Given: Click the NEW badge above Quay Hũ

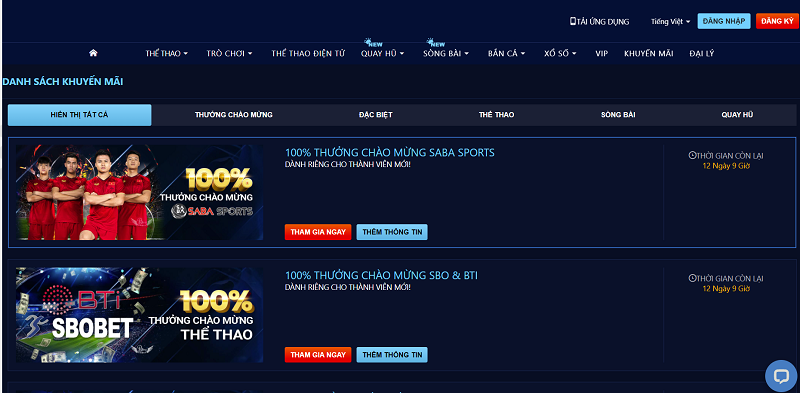Looking at the screenshot, I should tap(373, 43).
